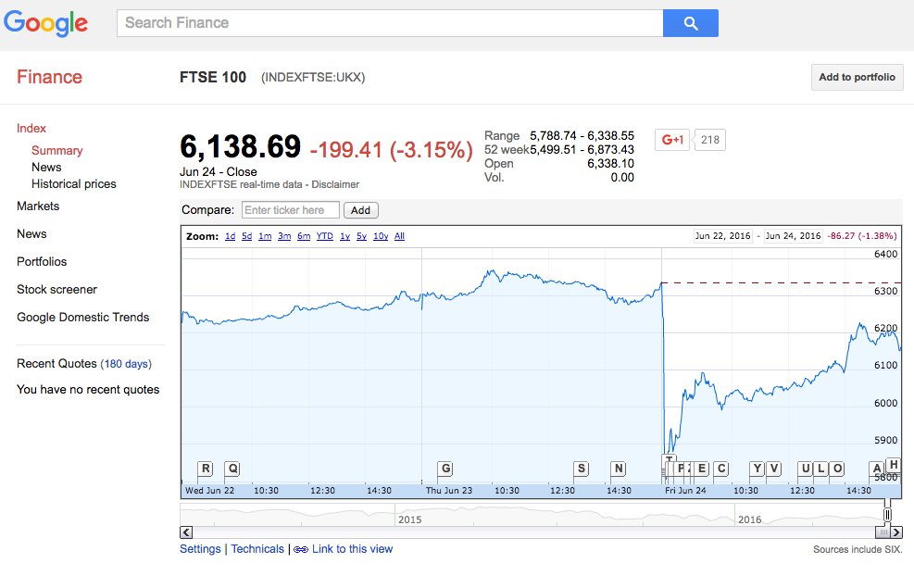Image resolution: width=914 pixels, height=588 pixels.
Task: Click the Add to portfolio button
Action: 857,77
